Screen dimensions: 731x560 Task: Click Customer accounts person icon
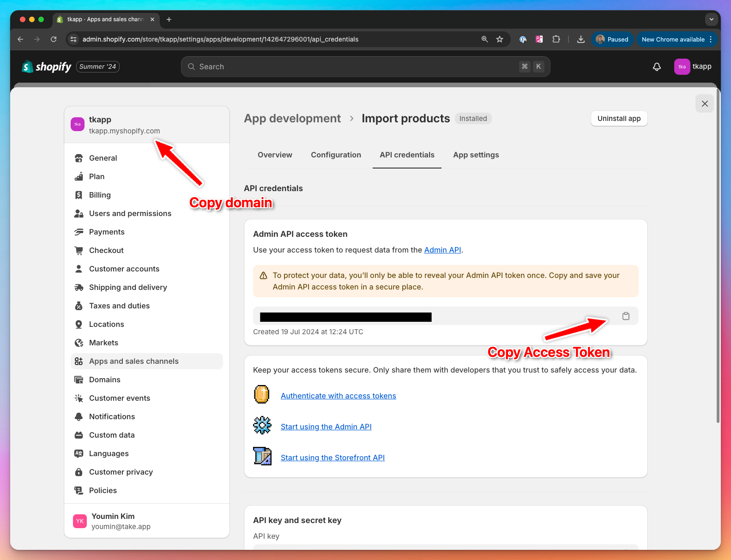79,269
